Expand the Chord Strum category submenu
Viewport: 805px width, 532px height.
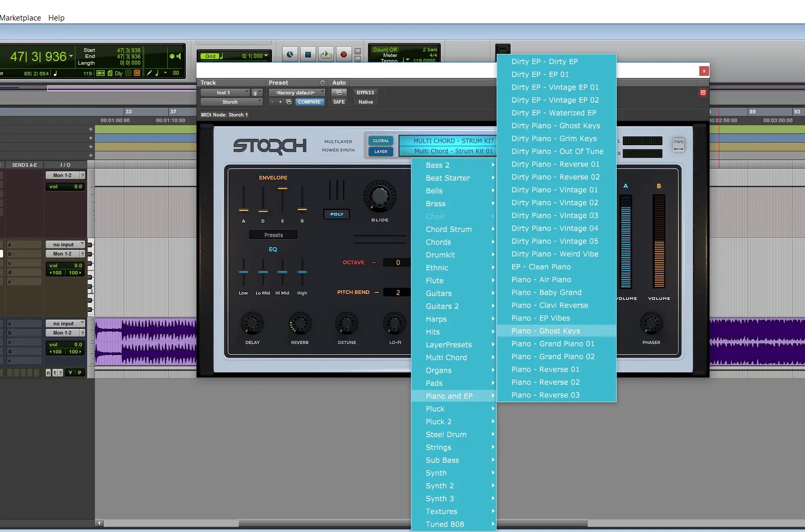(454, 229)
